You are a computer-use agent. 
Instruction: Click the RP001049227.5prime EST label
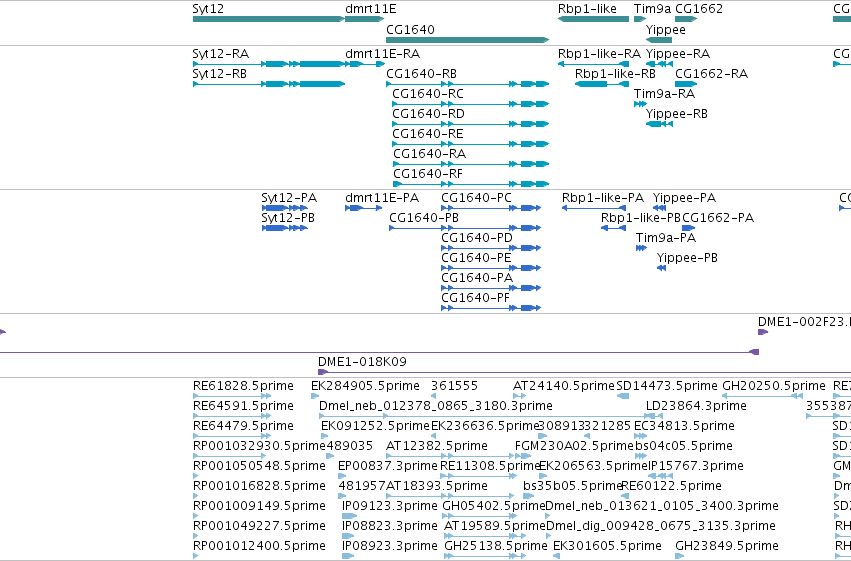coord(259,527)
